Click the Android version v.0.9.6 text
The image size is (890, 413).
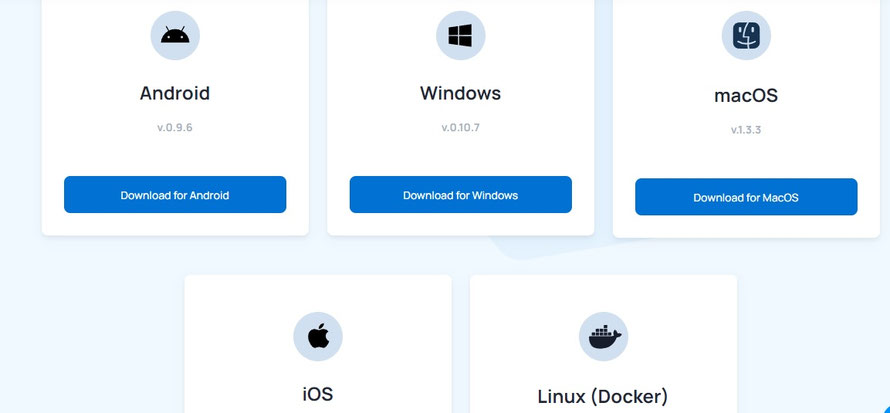tap(175, 127)
